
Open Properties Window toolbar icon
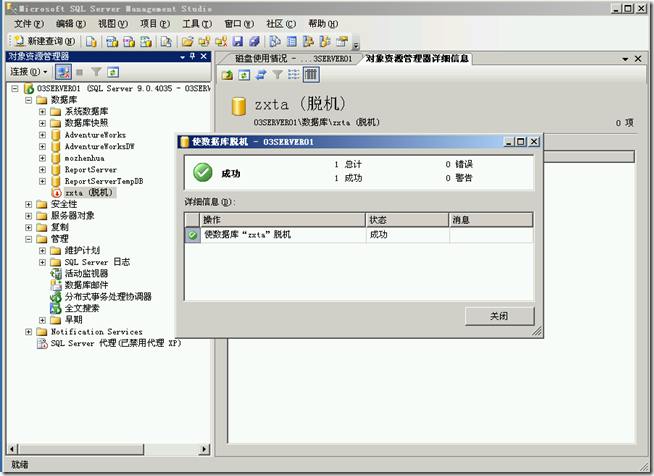pos(342,41)
